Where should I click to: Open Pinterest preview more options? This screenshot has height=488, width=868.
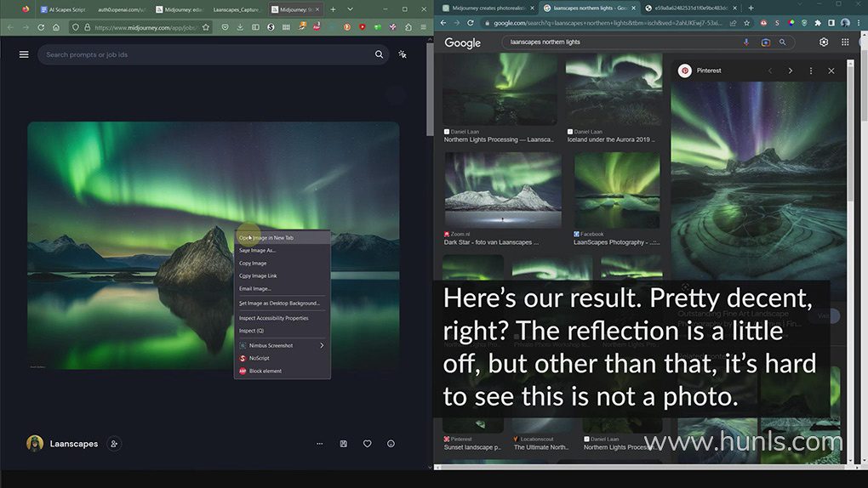[x=811, y=71]
